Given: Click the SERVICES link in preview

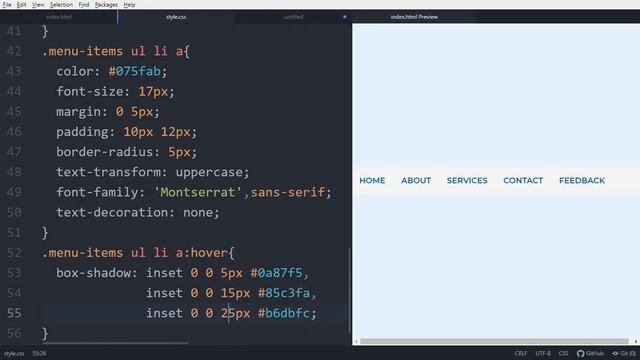Looking at the screenshot, I should pos(467,180).
